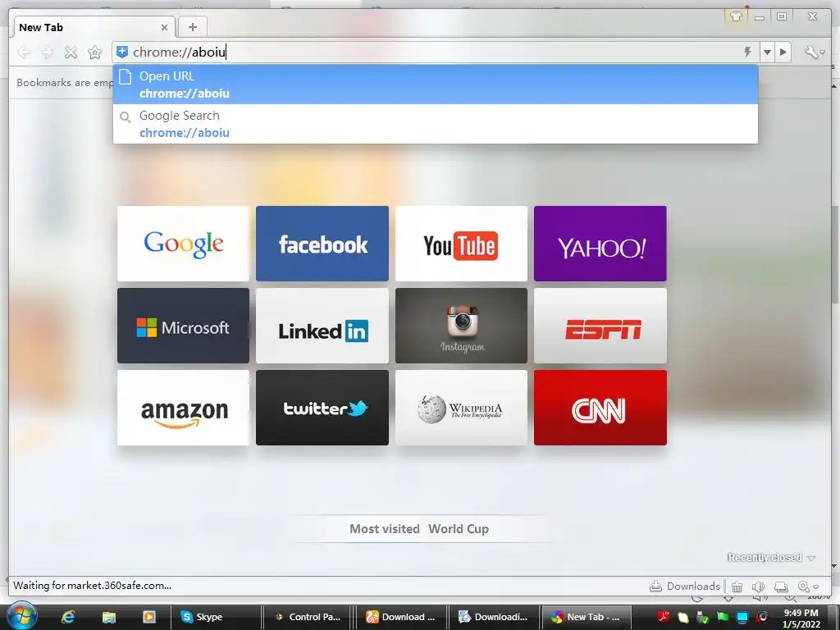Open the page zoom magnifier dropdown
840x630 pixels.
(x=808, y=587)
